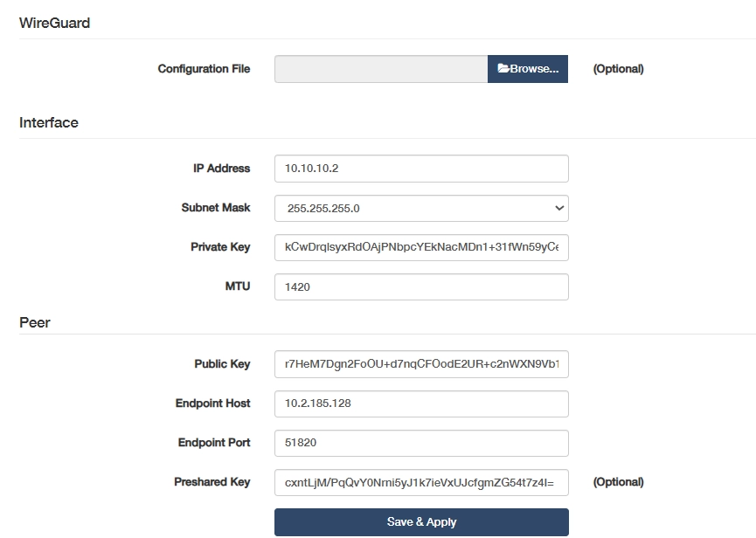The image size is (756, 538).
Task: Click the Subnet Mask label
Action: tap(216, 208)
